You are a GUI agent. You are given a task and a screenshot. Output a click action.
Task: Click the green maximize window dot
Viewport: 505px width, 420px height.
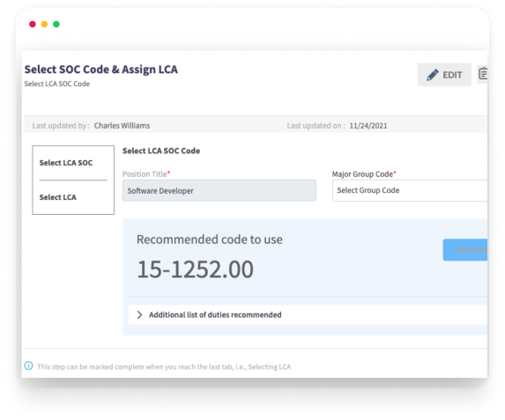click(56, 24)
